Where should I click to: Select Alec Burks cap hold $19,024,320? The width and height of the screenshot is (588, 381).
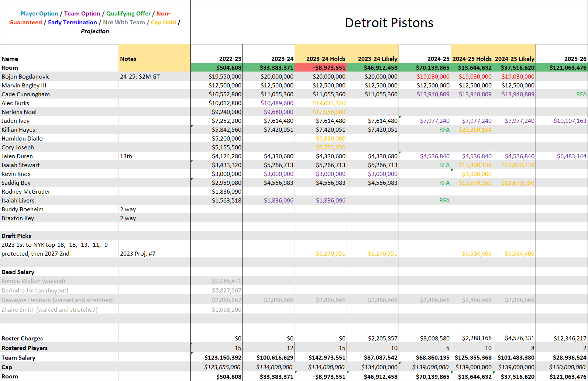(x=329, y=103)
